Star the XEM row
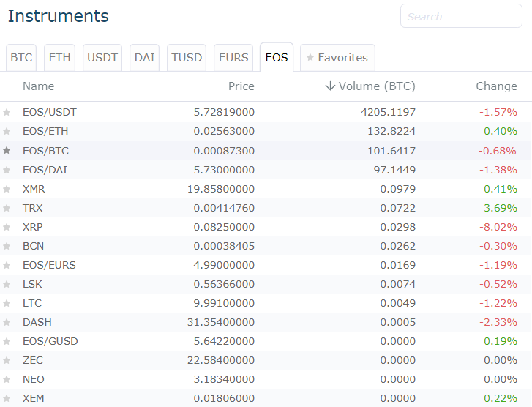The width and height of the screenshot is (532, 407). click(x=7, y=398)
